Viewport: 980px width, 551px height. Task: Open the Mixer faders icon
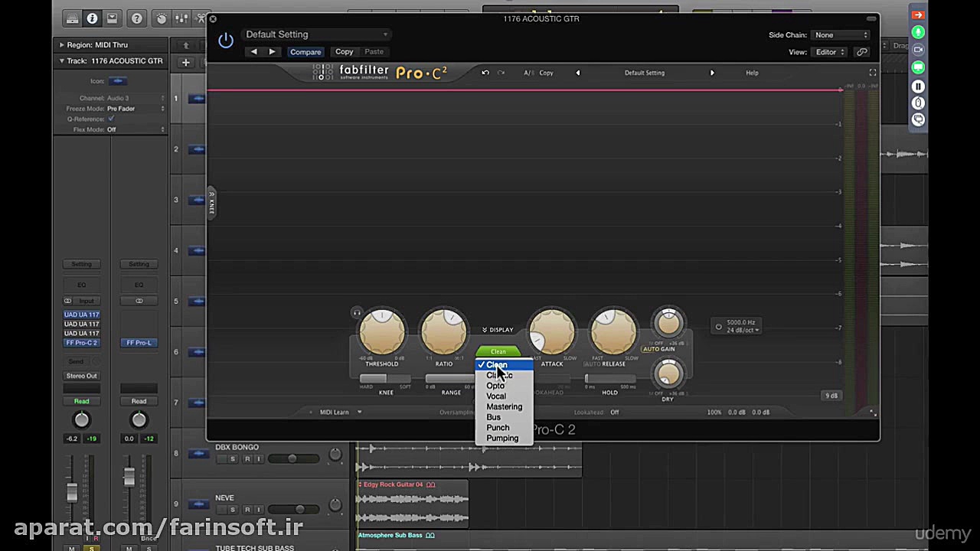click(x=181, y=18)
